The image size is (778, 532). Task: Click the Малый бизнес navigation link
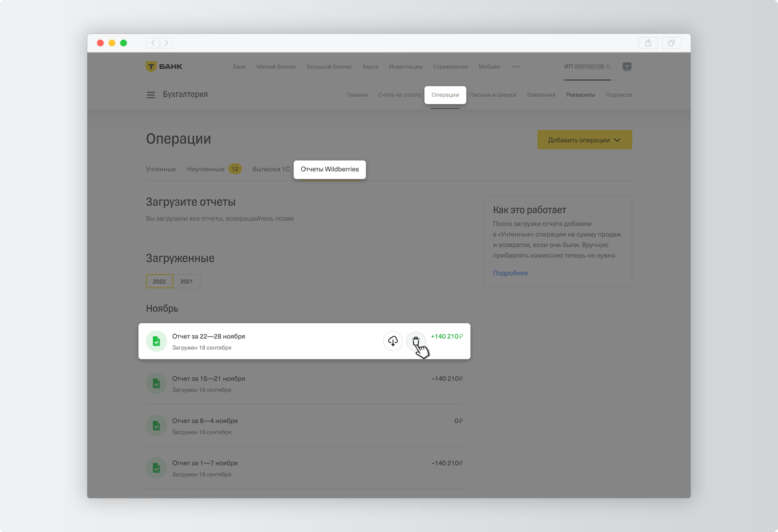point(276,67)
